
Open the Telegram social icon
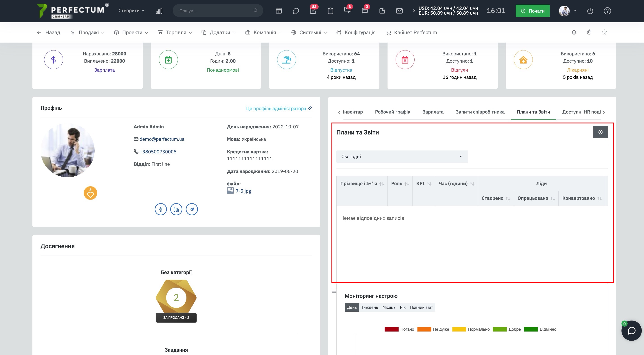[192, 209]
